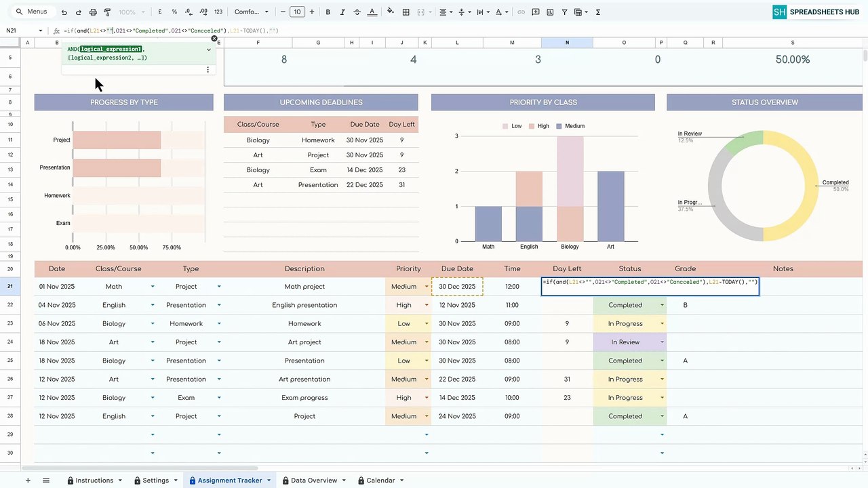868x488 pixels.
Task: Click the Print icon
Action: pos(93,12)
